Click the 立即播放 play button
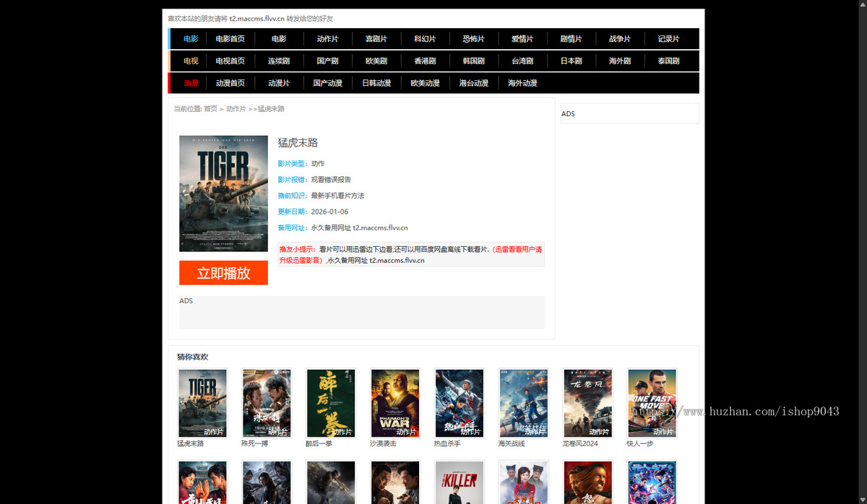This screenshot has width=867, height=504. tap(223, 273)
